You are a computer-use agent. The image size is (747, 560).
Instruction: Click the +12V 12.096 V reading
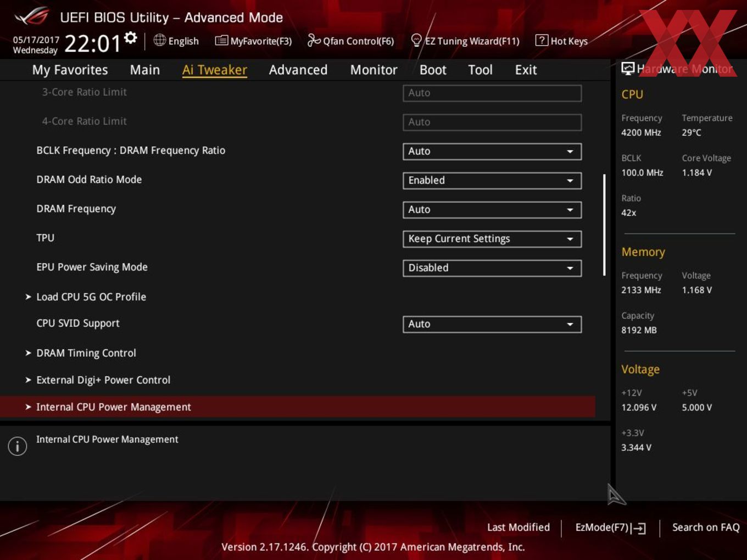tap(639, 407)
